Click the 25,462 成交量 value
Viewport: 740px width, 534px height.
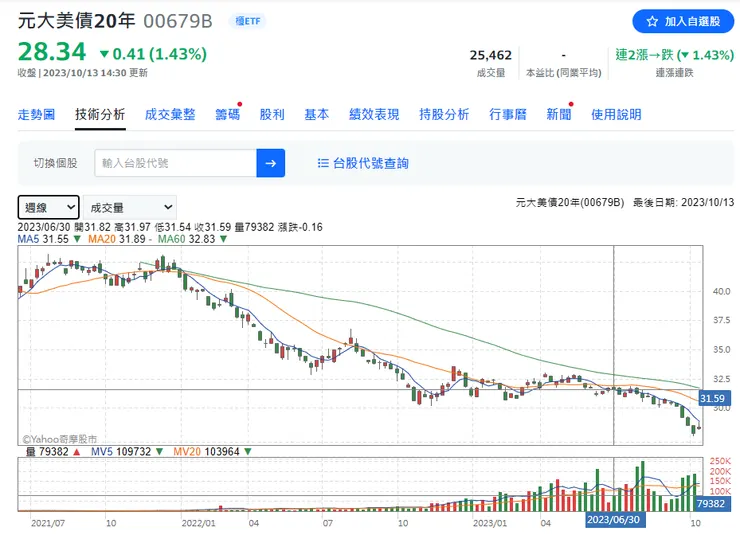490,55
